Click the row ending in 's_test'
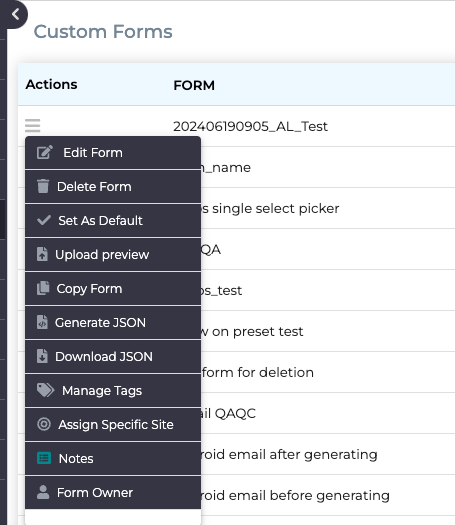Screen dimensions: 455x525 328,290
